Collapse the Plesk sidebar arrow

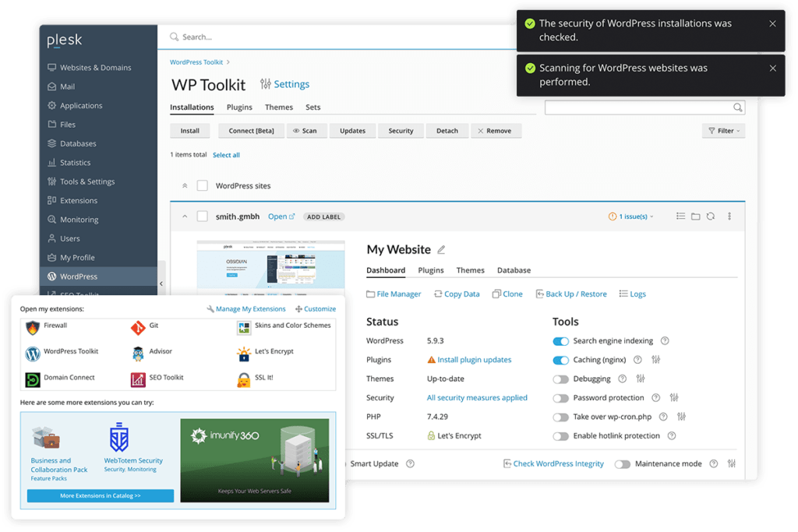click(x=161, y=284)
